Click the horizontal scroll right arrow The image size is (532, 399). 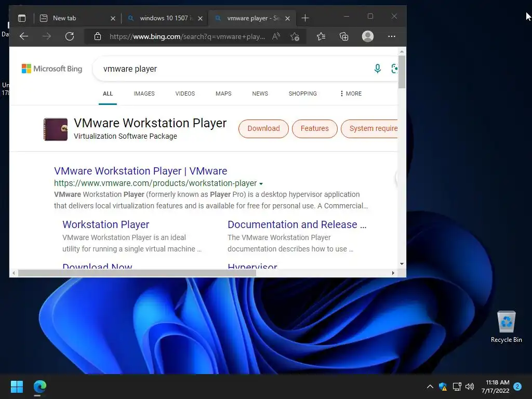coord(393,273)
